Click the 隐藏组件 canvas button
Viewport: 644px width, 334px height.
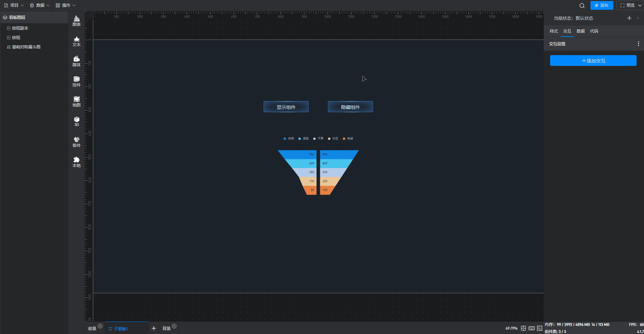(350, 107)
